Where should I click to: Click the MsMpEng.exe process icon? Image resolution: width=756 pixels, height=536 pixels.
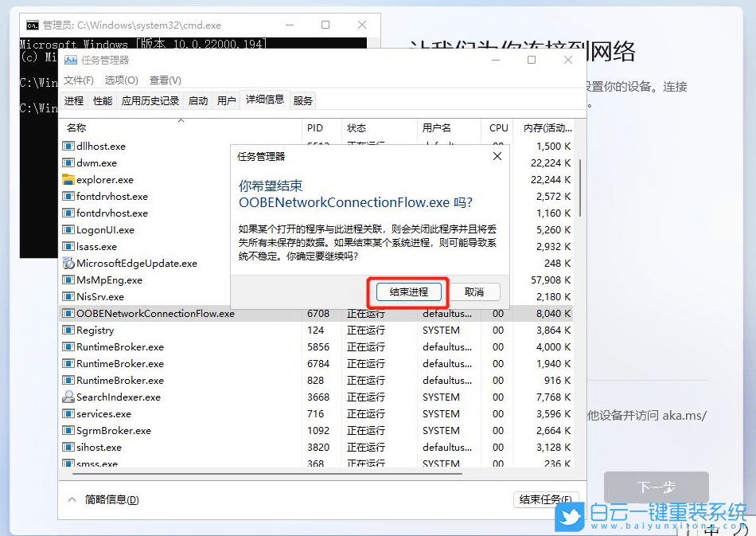click(x=68, y=280)
